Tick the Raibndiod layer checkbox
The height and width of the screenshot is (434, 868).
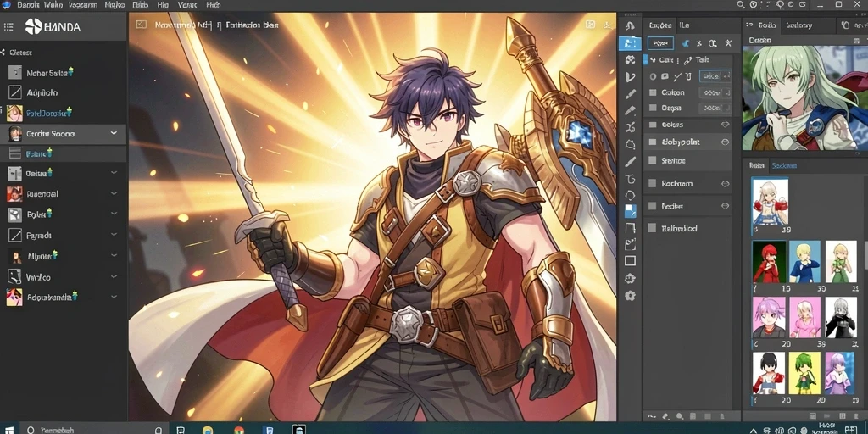pyautogui.click(x=652, y=228)
